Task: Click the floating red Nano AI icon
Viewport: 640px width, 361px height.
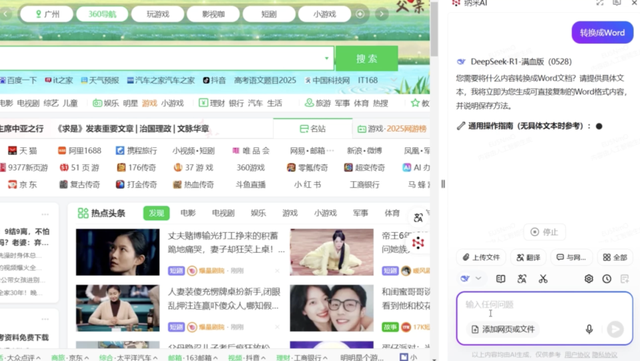Action: (x=418, y=243)
